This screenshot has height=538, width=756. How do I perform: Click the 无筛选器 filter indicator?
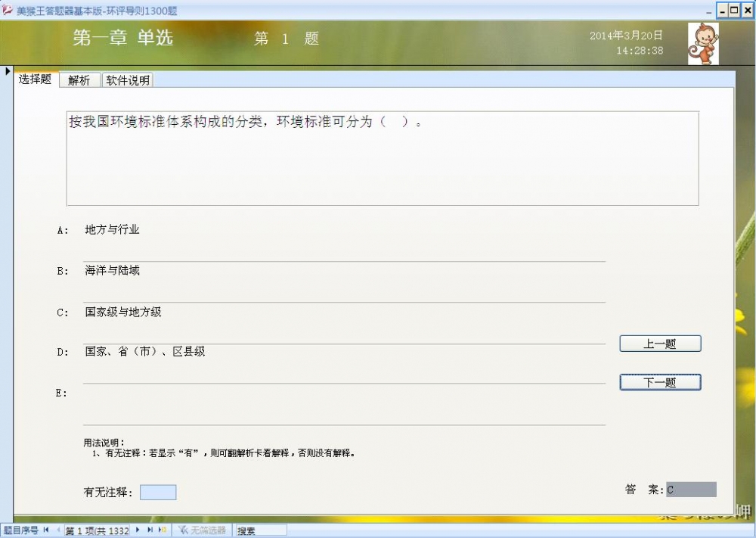click(x=202, y=530)
